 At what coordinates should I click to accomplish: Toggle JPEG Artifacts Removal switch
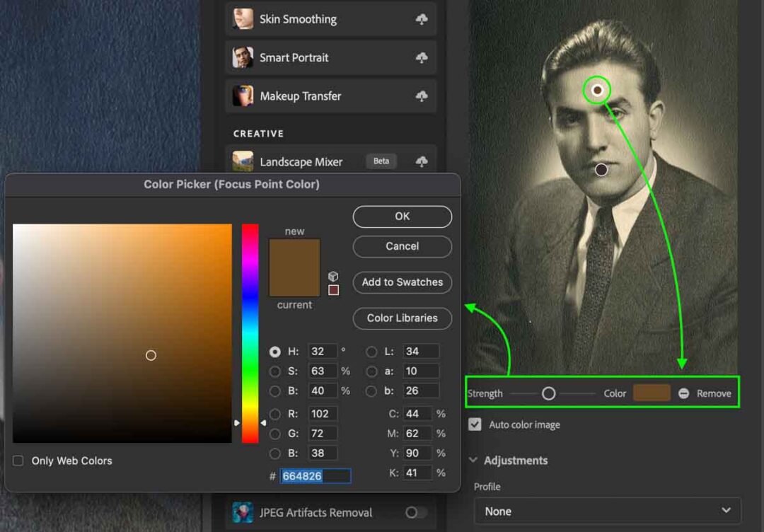(416, 512)
